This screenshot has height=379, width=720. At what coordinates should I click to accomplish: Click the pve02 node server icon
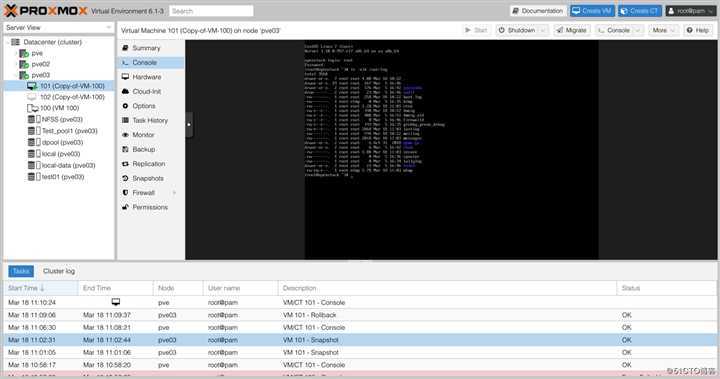tap(24, 64)
